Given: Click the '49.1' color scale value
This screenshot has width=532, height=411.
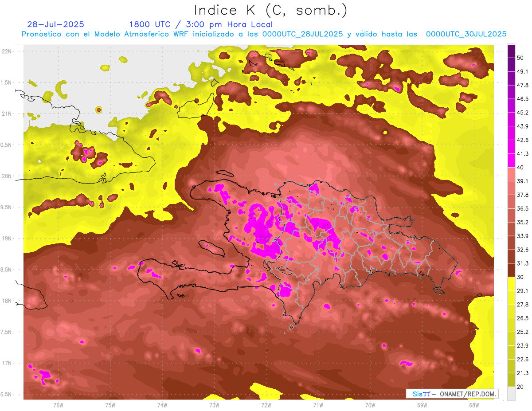Looking at the screenshot, I should (523, 71).
